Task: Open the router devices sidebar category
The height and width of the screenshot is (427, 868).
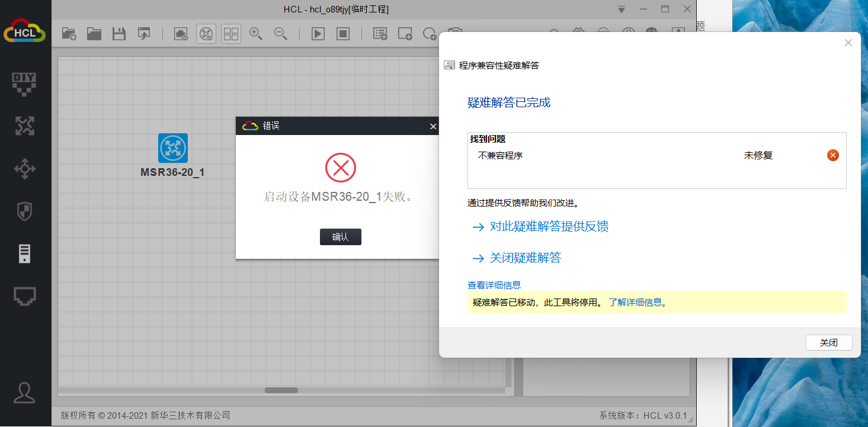Action: tap(25, 126)
